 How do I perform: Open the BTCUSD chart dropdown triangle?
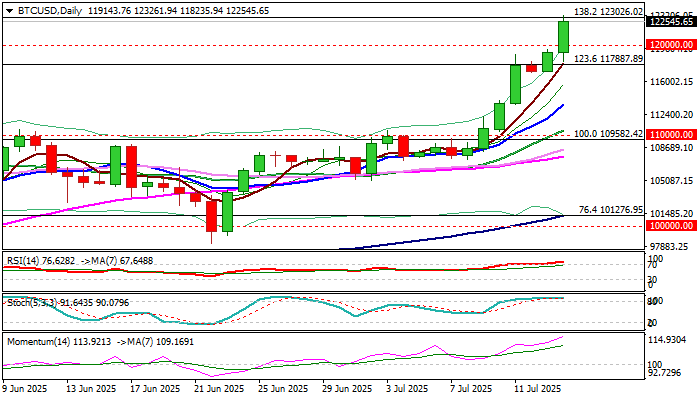point(10,11)
